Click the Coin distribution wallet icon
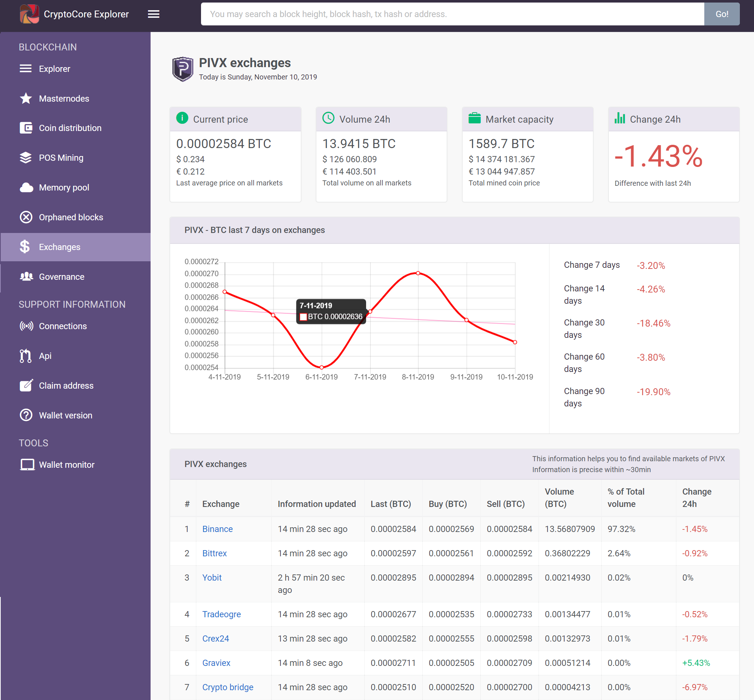Image resolution: width=754 pixels, height=700 pixels. [x=26, y=128]
